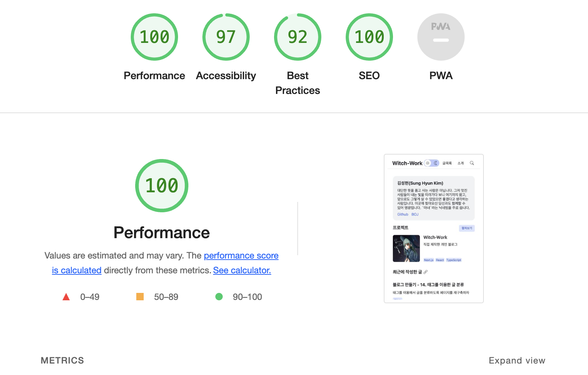Click the search magnifier icon in the page preview
Screen dimensions: 588x375
(x=472, y=163)
